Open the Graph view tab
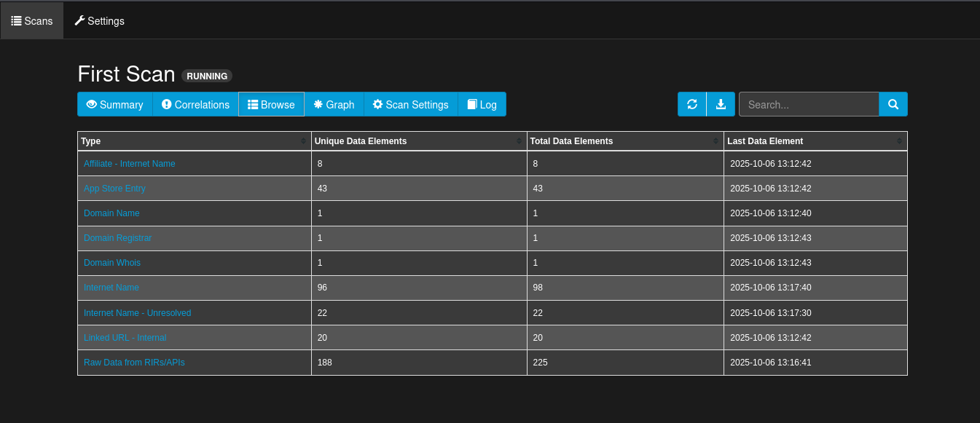 click(x=334, y=104)
